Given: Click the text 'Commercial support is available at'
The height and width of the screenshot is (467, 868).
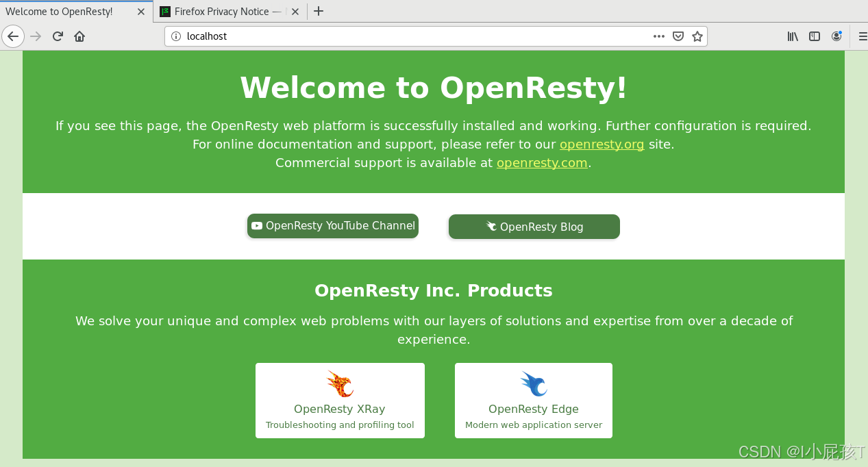Looking at the screenshot, I should [x=384, y=163].
